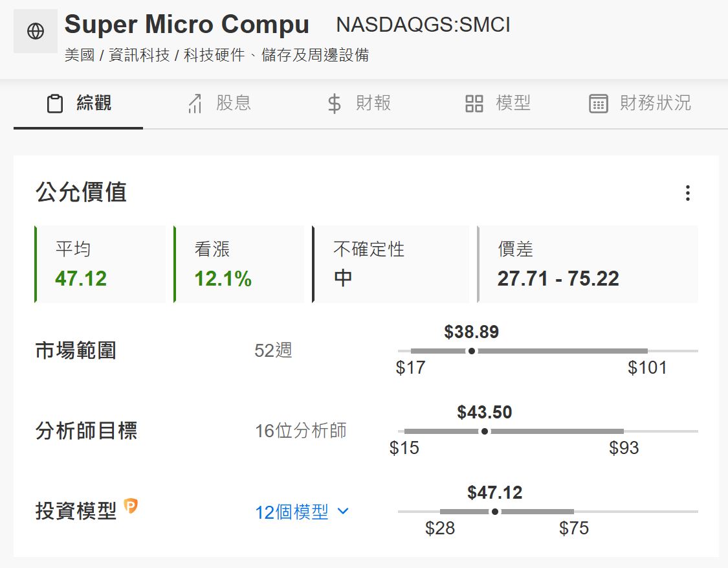Open the 綜觀 overview tab
728x568 pixels.
coord(78,103)
